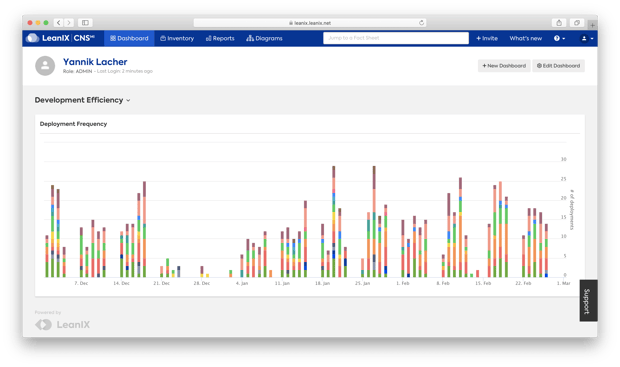Click the Edit Dashboard button
620x367 pixels.
(558, 66)
